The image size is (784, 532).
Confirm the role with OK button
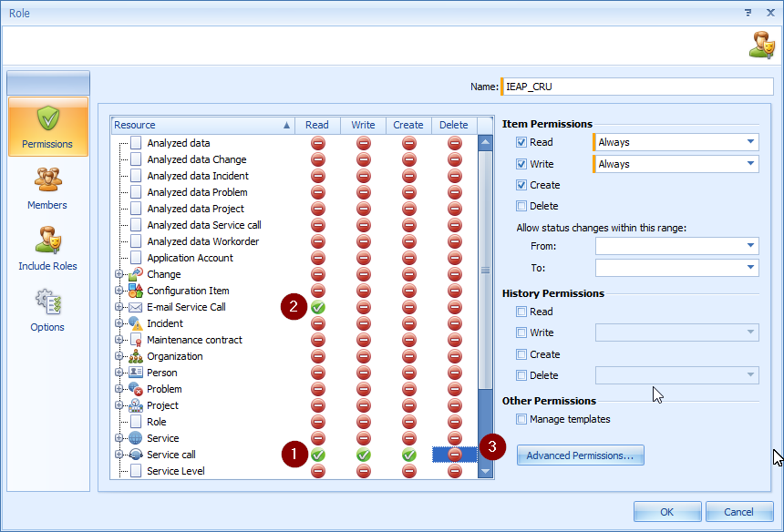[666, 512]
